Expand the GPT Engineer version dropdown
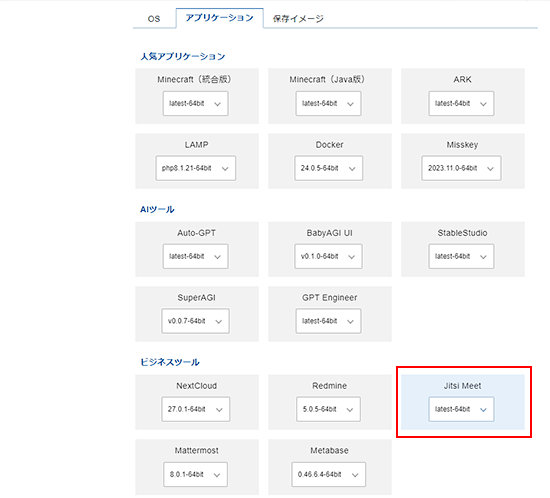Screen dimensions: 550x498 328,321
